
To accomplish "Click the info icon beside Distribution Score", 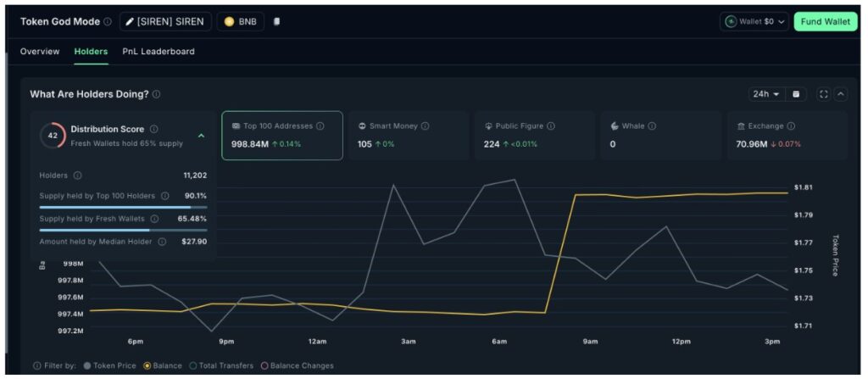I will pos(153,130).
